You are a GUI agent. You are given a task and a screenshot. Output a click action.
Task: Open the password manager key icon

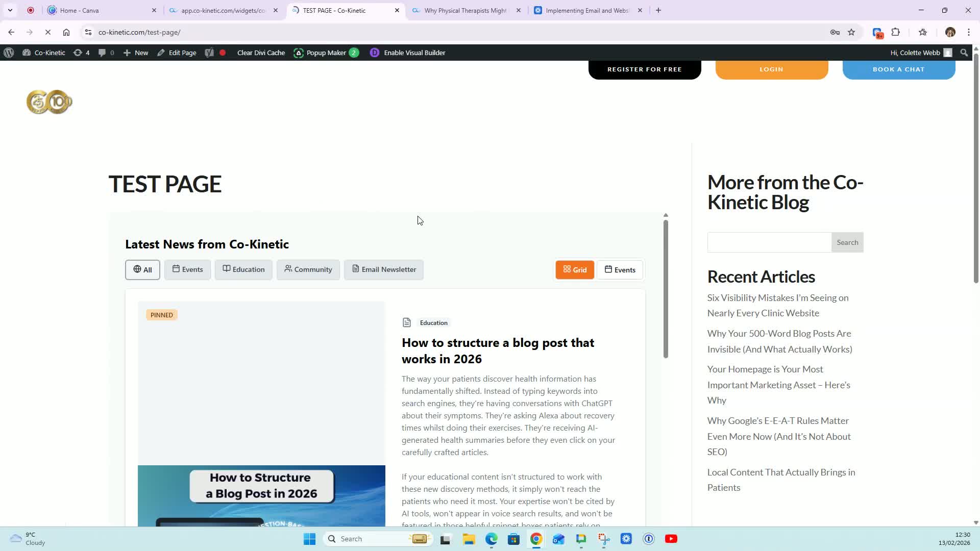pos(835,32)
